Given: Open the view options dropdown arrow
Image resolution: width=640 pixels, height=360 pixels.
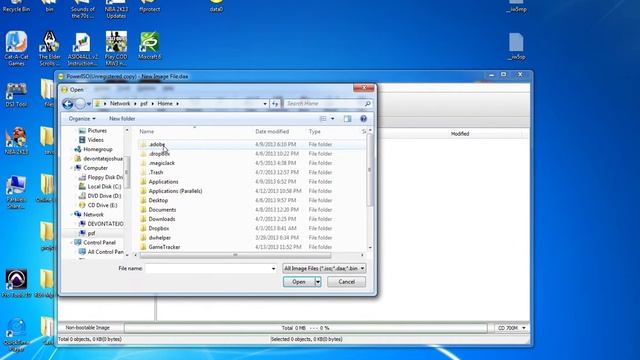Looking at the screenshot, I should click(x=333, y=119).
